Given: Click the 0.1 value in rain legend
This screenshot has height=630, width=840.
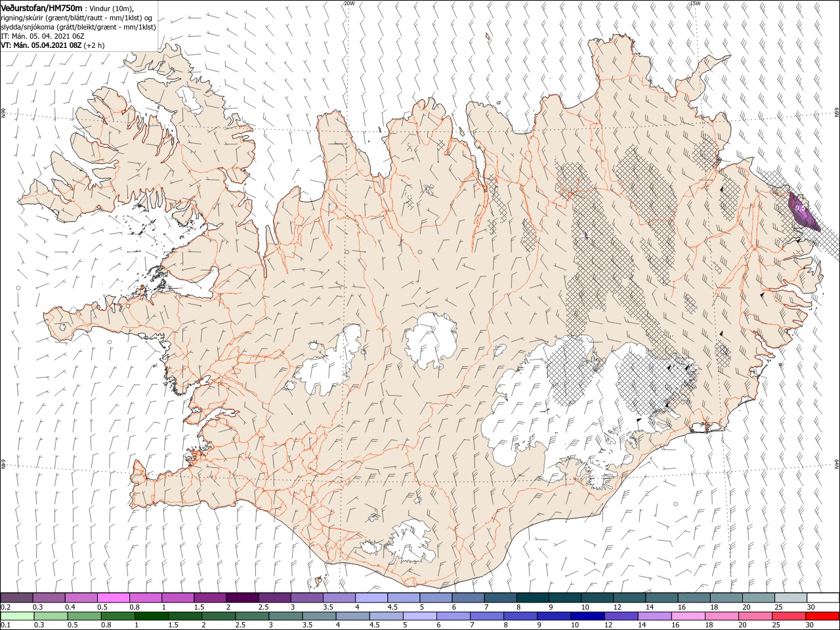Looking at the screenshot, I should [x=5, y=625].
